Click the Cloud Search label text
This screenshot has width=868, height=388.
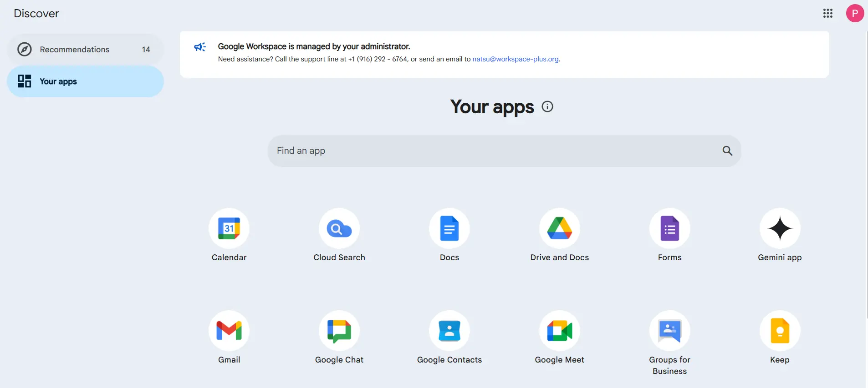tap(339, 257)
